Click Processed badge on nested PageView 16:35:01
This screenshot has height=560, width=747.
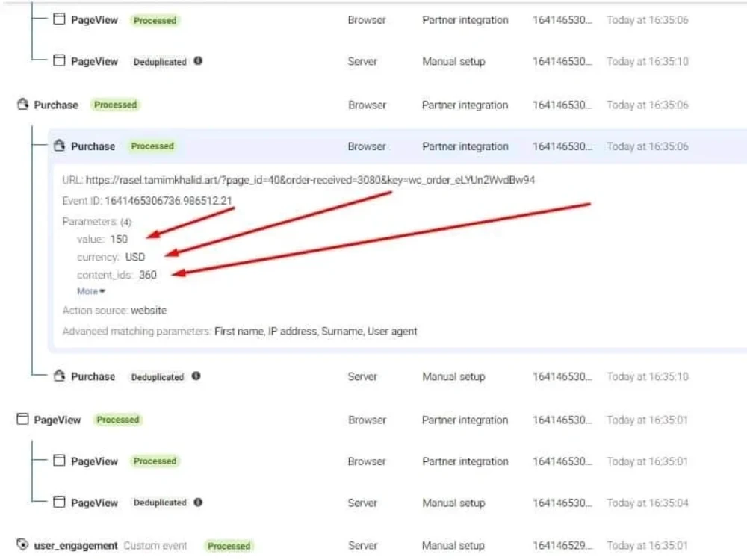[x=155, y=461]
